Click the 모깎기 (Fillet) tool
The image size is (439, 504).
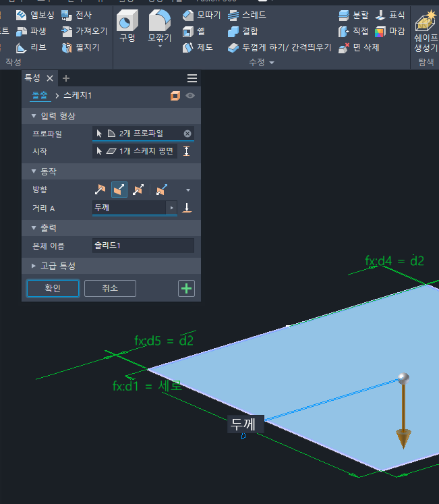[x=160, y=26]
